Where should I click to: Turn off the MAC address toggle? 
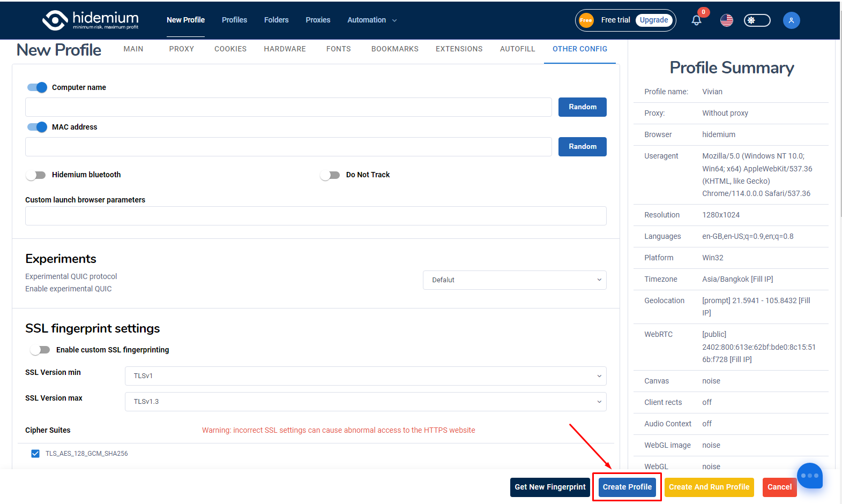(37, 127)
